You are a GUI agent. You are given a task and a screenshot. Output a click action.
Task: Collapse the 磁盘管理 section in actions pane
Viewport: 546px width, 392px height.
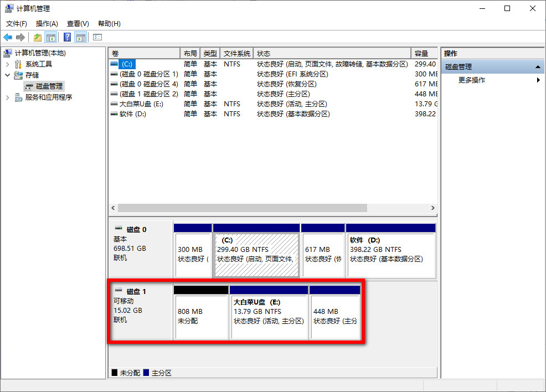click(x=537, y=67)
